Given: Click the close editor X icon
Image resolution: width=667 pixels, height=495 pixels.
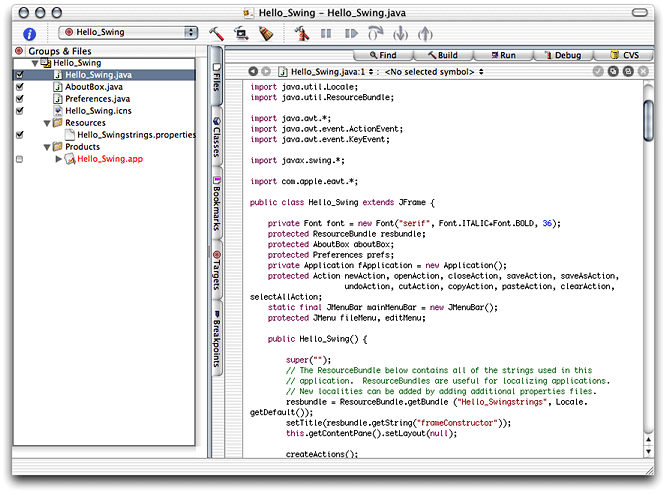Looking at the screenshot, I should pyautogui.click(x=644, y=71).
